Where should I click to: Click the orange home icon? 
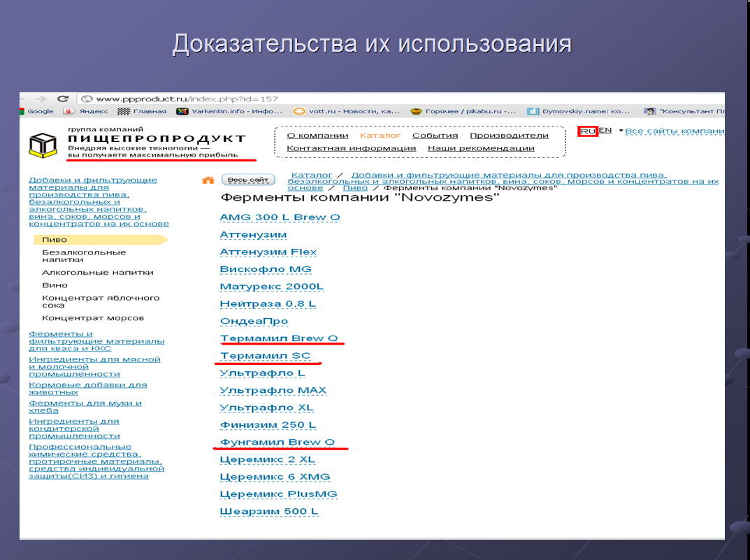pyautogui.click(x=208, y=180)
